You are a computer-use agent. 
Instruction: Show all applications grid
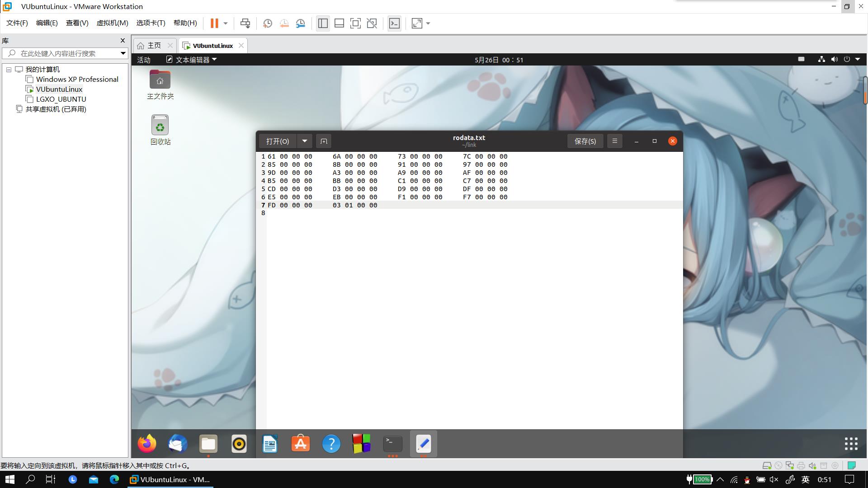[851, 444]
